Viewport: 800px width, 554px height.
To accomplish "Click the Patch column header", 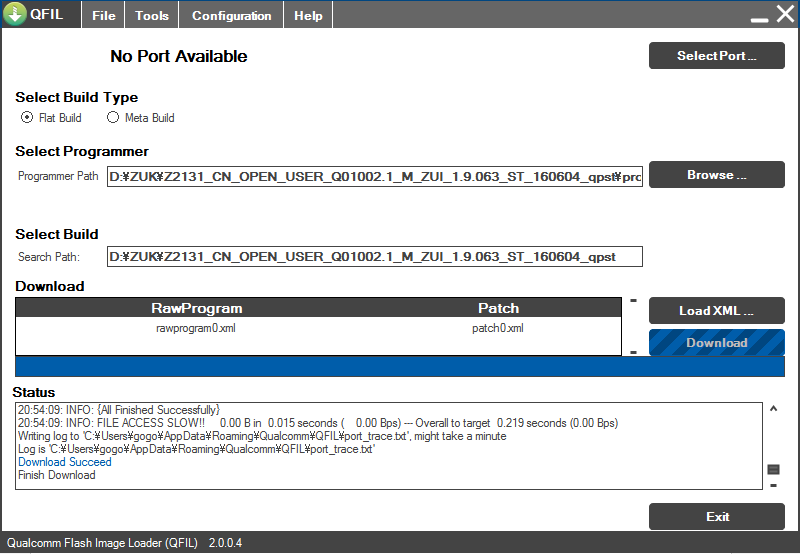I will point(498,308).
